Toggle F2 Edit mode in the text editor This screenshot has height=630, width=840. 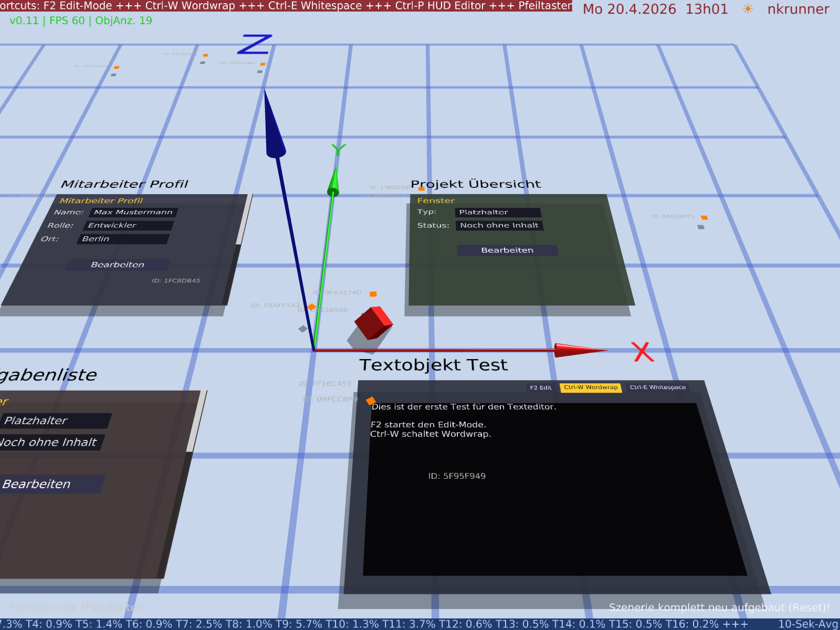(540, 387)
